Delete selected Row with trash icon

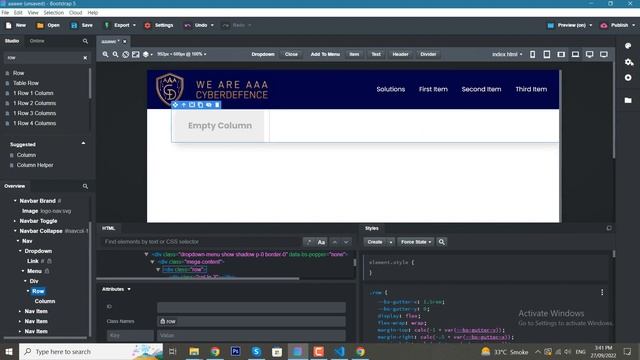tap(217, 105)
